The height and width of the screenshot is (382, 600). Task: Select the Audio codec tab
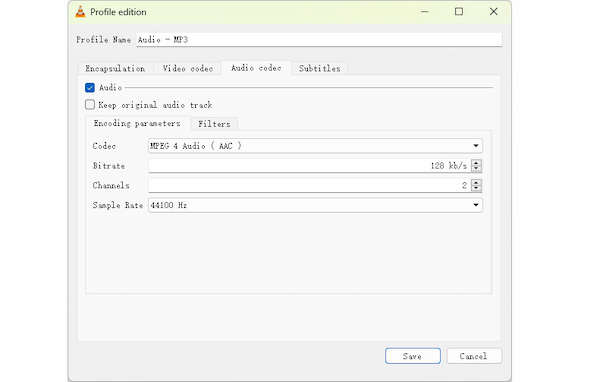tap(256, 68)
